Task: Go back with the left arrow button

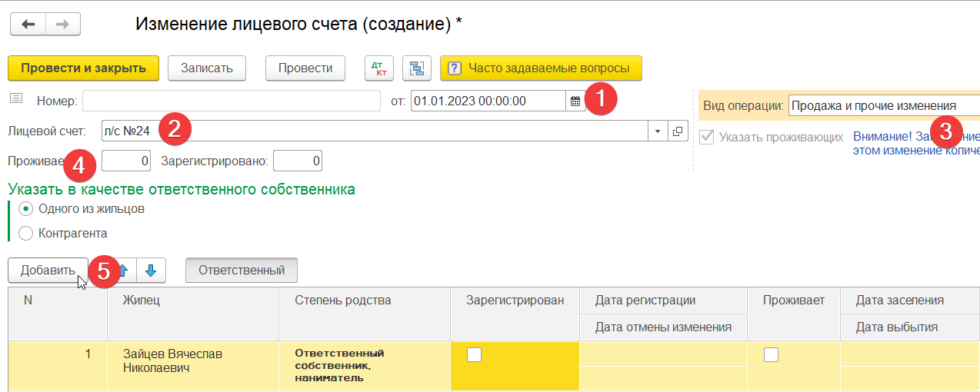Action: [28, 24]
